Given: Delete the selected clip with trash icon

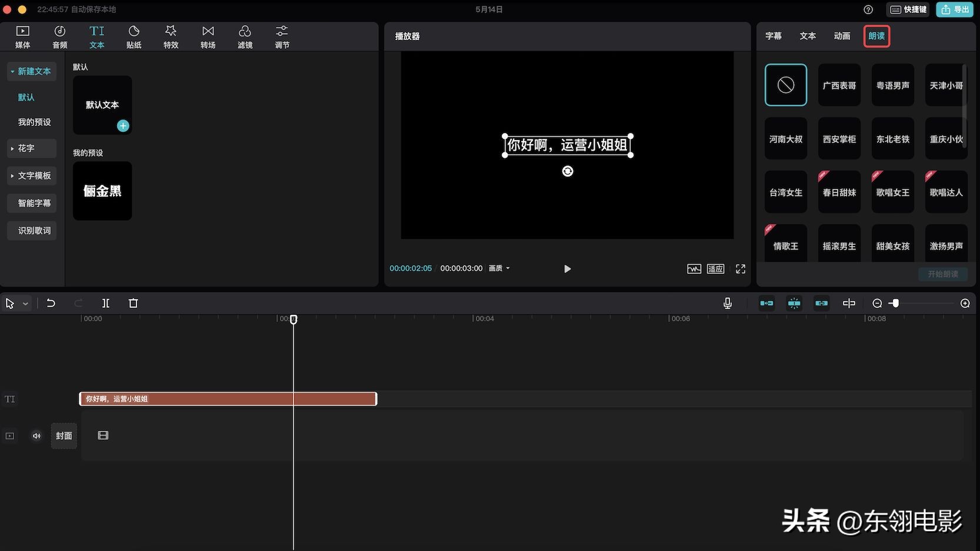Looking at the screenshot, I should click(x=134, y=303).
